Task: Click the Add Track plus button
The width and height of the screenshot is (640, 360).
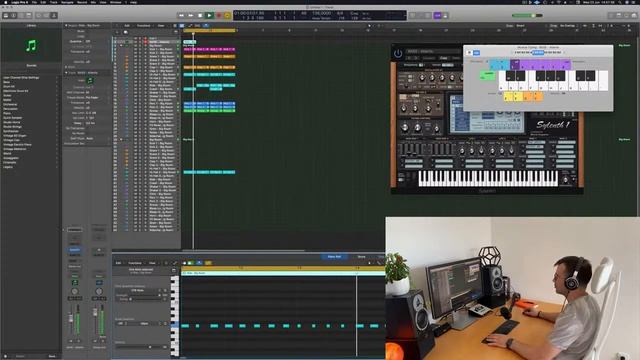Action: 117,32
